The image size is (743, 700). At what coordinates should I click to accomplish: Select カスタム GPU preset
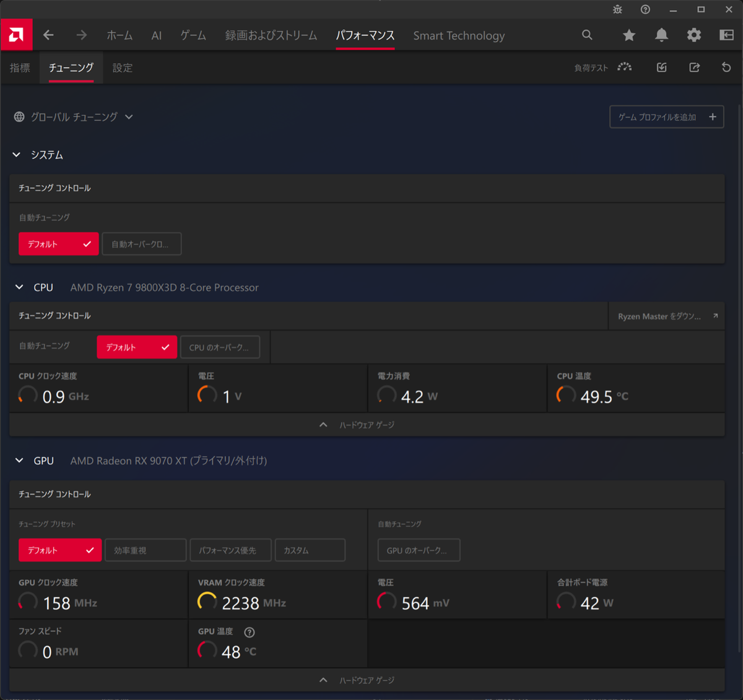(x=310, y=550)
